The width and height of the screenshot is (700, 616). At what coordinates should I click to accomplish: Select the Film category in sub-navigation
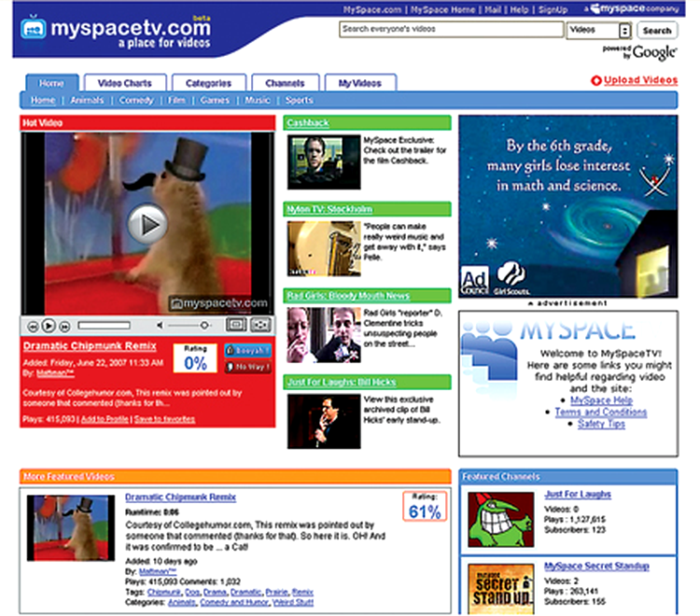pos(176,100)
